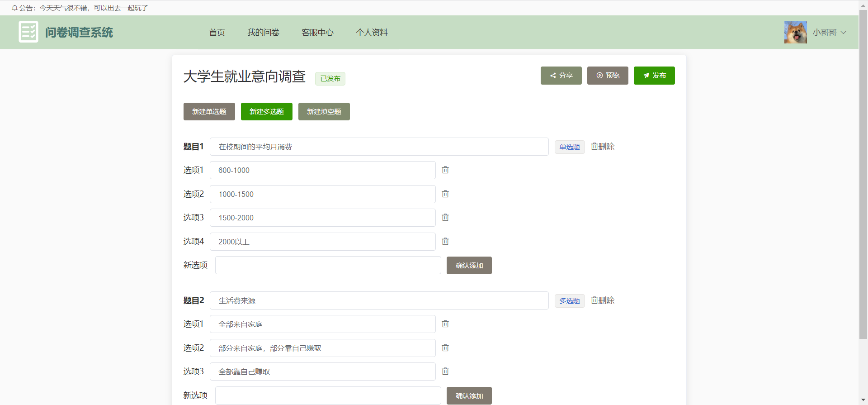
Task: Click 新建填空题 button
Action: point(324,111)
